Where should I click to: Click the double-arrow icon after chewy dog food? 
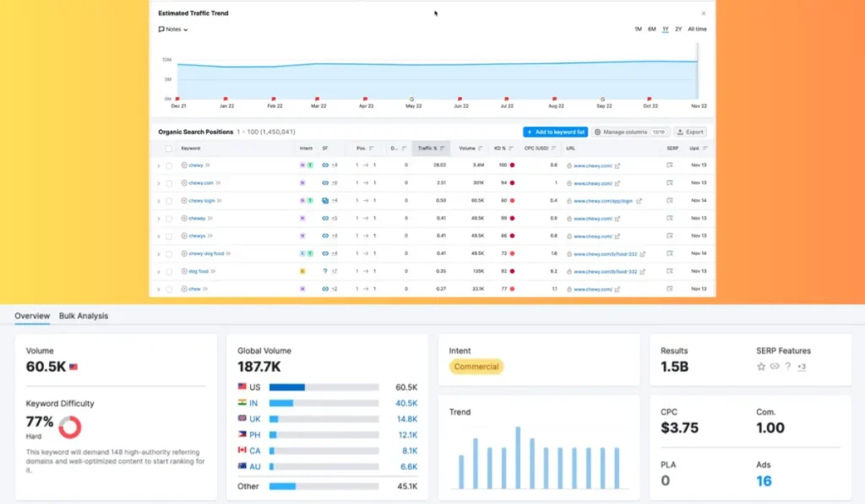(x=228, y=253)
